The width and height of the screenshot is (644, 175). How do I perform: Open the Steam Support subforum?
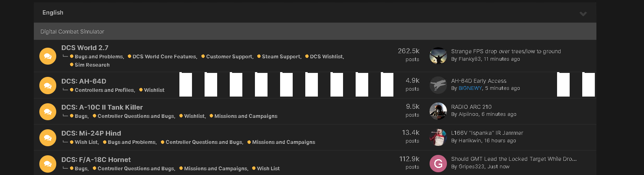[x=281, y=57]
